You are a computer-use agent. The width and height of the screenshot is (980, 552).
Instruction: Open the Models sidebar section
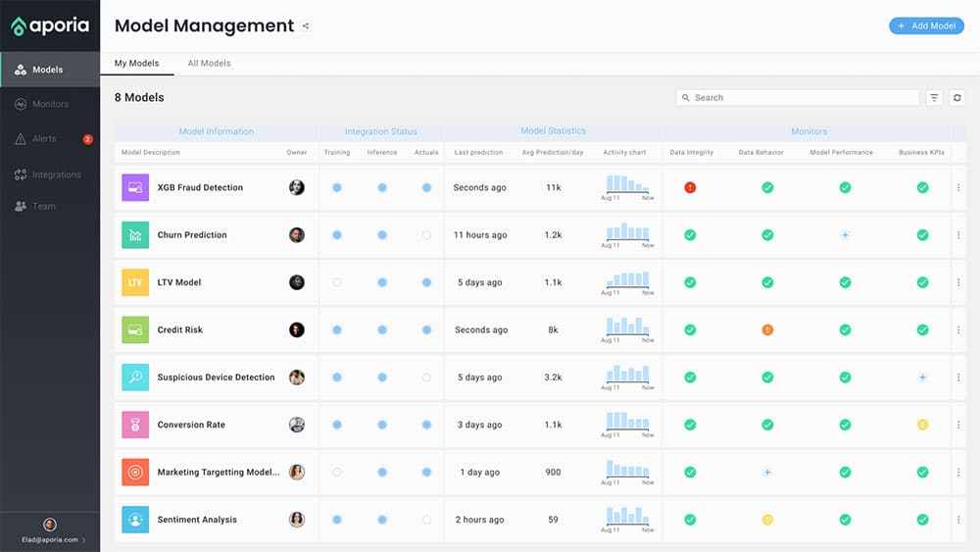(50, 70)
